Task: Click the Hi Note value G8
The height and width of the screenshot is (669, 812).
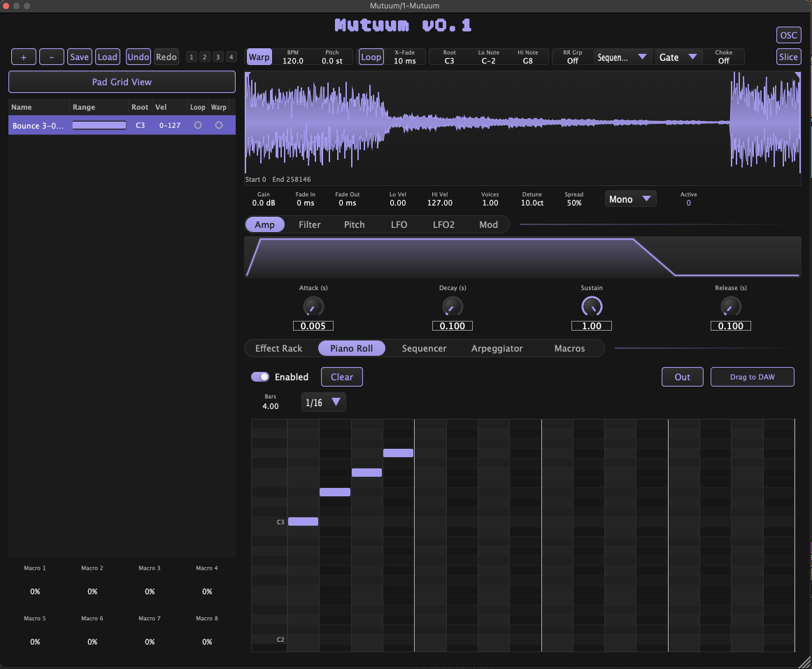Action: coord(528,61)
